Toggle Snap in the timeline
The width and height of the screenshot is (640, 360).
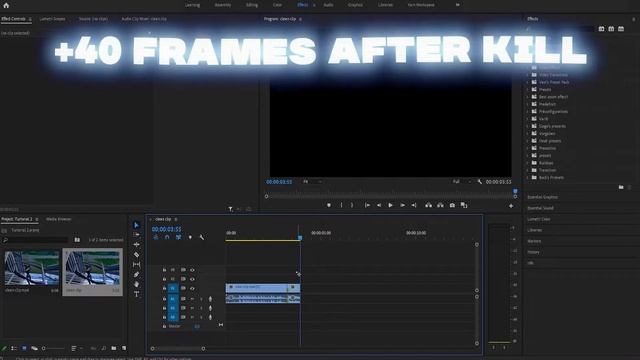(167, 237)
